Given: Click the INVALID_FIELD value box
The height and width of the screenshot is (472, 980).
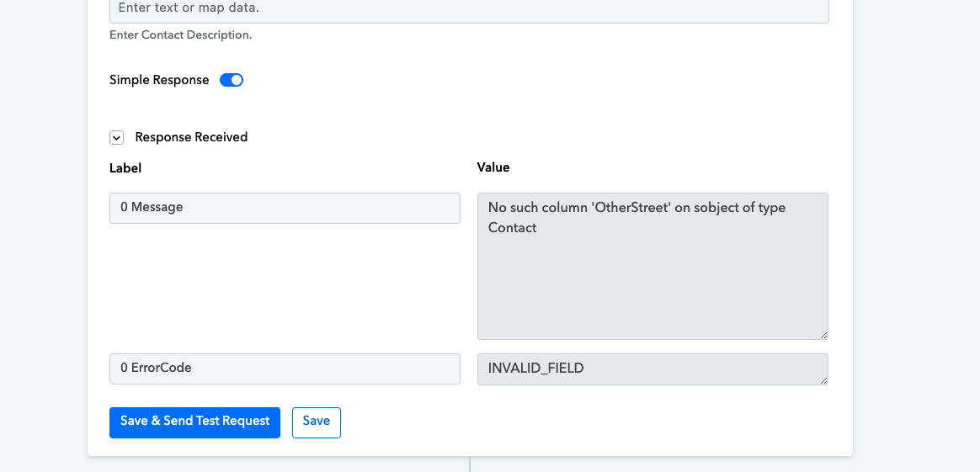Looking at the screenshot, I should click(x=653, y=369).
